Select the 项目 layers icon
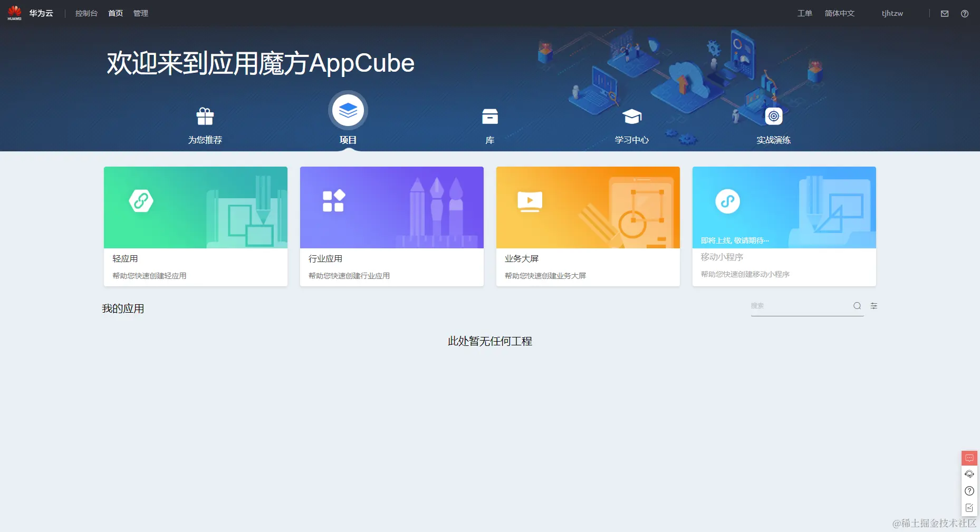 point(348,111)
